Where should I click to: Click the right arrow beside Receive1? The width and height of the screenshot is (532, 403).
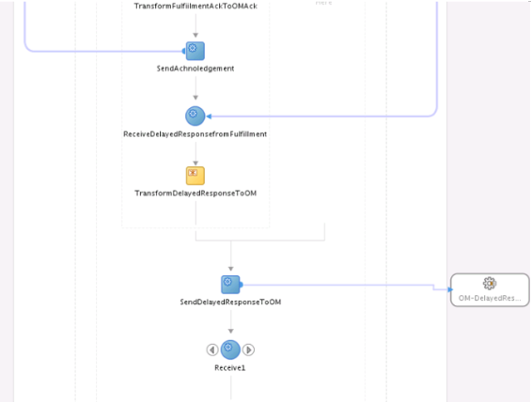[249, 349]
